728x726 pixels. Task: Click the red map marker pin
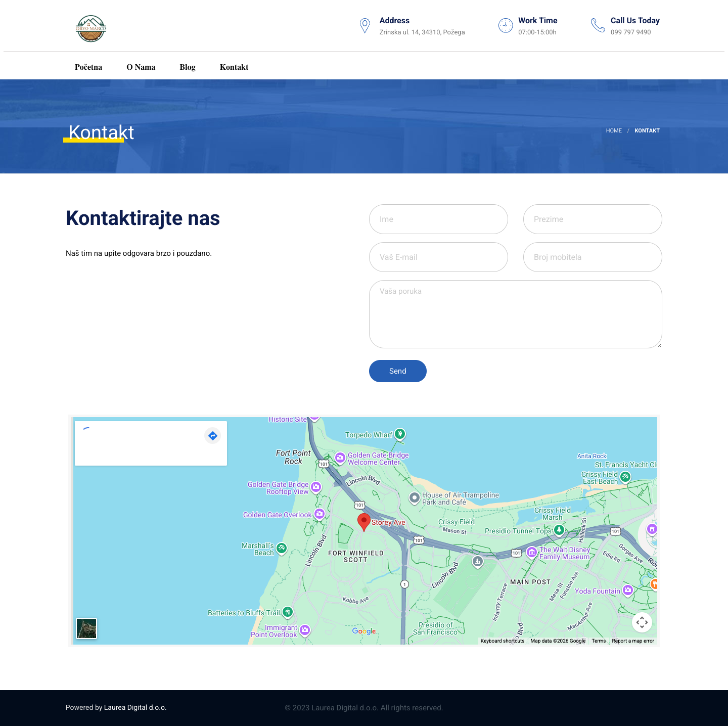[364, 522]
